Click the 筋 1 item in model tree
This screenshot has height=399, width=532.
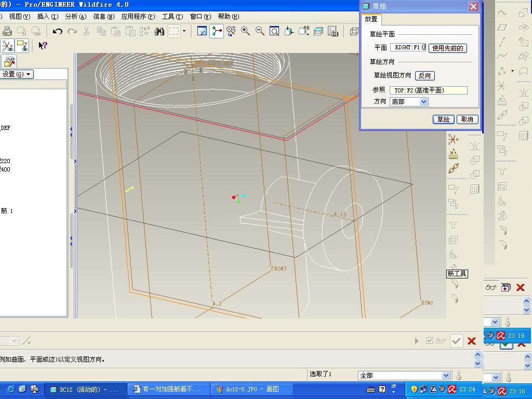tap(7, 211)
